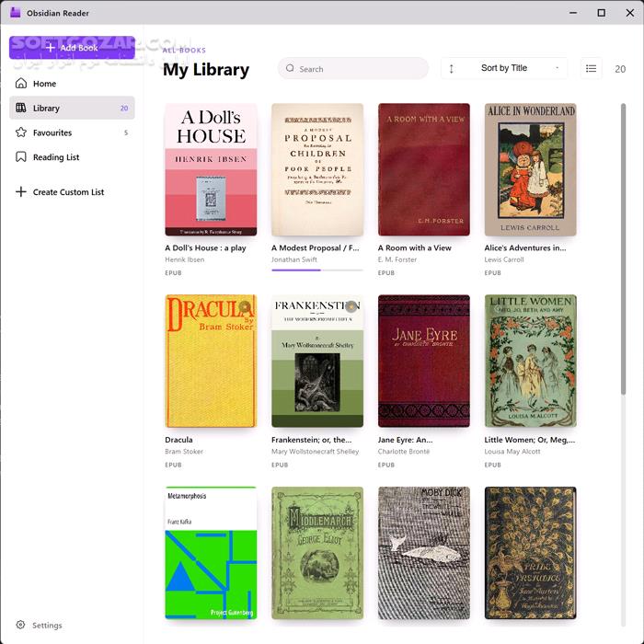Click the 'My Library' heading
Image resolution: width=644 pixels, height=644 pixels.
206,69
